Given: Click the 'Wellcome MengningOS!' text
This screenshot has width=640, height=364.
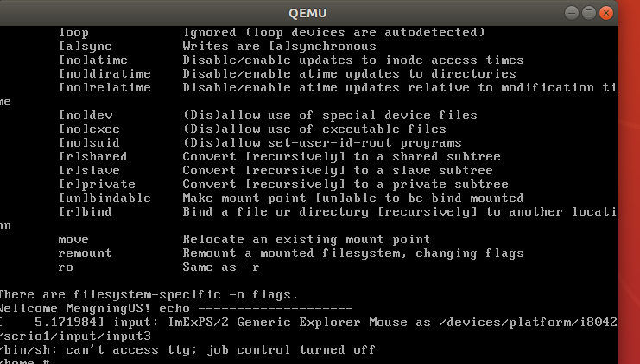Looking at the screenshot, I should tap(75, 309).
